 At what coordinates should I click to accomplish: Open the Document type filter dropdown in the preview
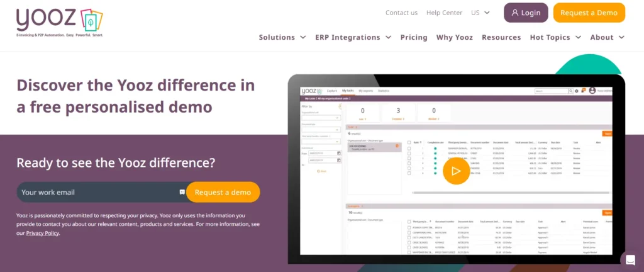point(321,130)
